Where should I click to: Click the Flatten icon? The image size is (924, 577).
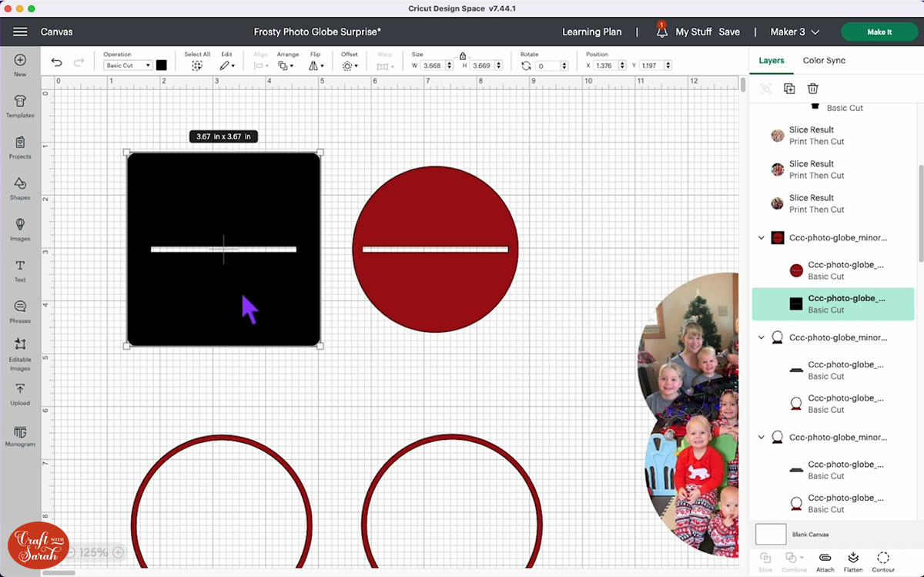852,559
